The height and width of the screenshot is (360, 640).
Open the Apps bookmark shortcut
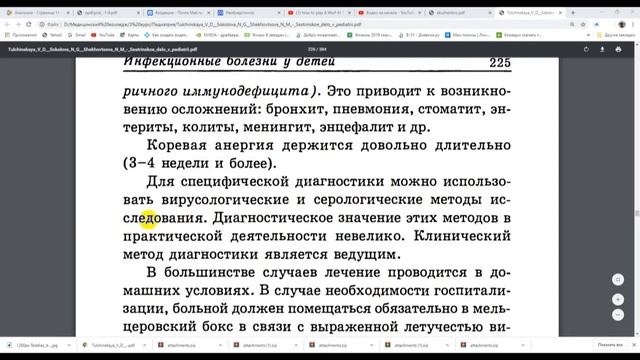tap(21, 35)
